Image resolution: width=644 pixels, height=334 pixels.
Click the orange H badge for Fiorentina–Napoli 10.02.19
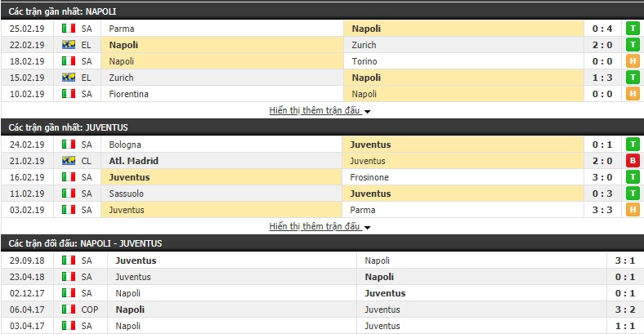[633, 94]
